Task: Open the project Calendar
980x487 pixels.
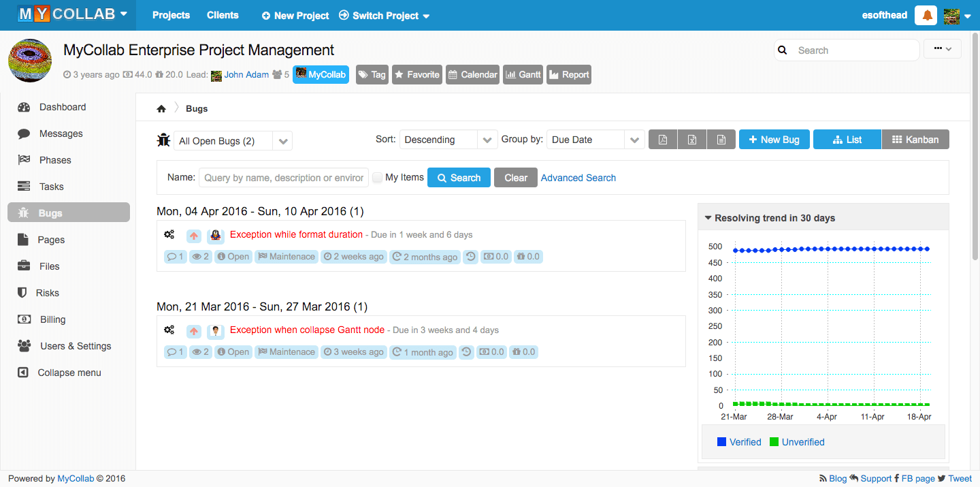Action: [x=472, y=74]
